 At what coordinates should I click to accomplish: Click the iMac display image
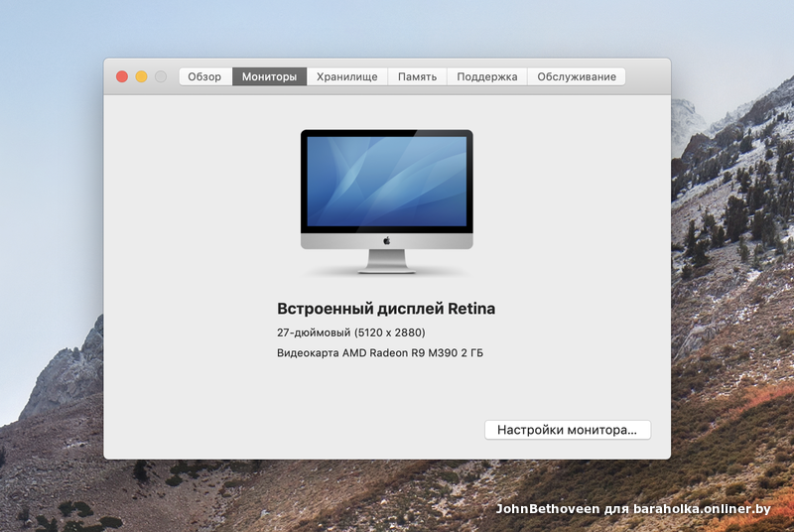click(387, 201)
